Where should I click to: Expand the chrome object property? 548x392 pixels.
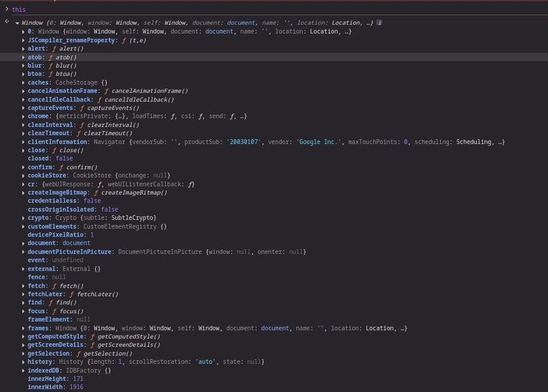click(x=23, y=117)
